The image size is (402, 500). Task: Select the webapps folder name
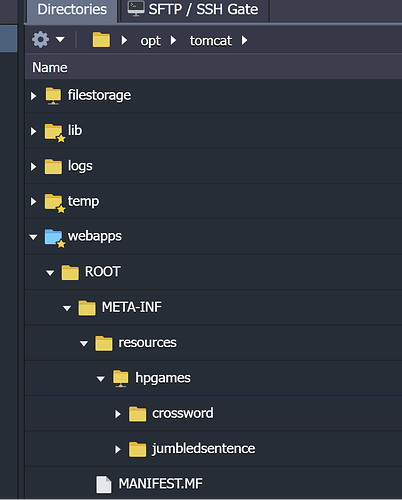coord(95,236)
